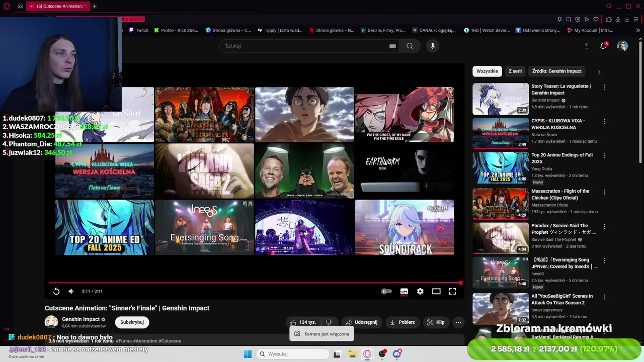Select the Źródło: Genshin Impact chip
Image resolution: width=644 pixels, height=362 pixels.
(557, 71)
